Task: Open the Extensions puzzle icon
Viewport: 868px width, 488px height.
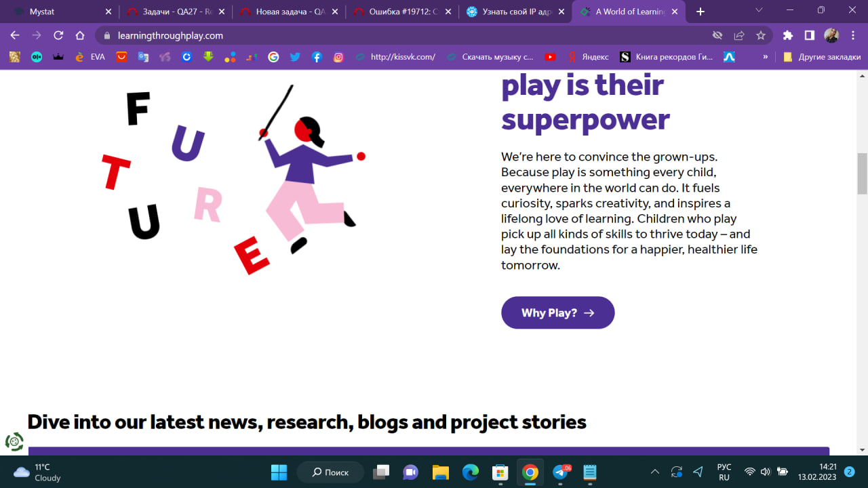Action: (x=787, y=35)
